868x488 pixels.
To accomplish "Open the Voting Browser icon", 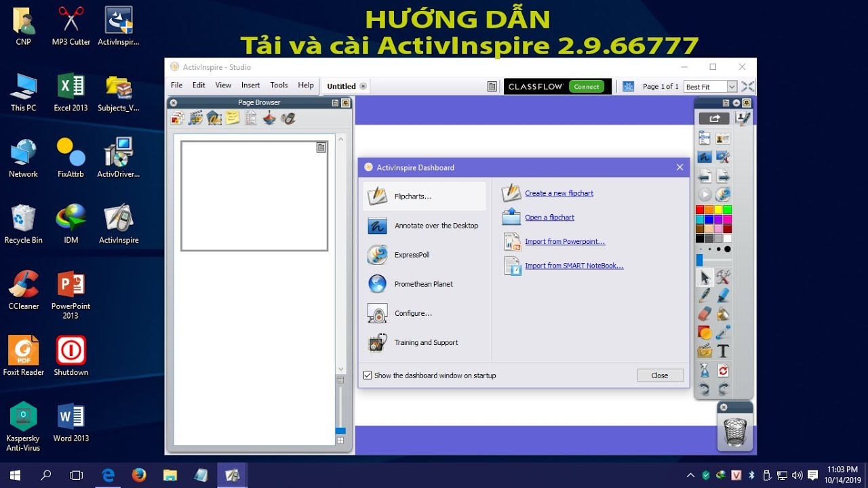I will pos(288,119).
